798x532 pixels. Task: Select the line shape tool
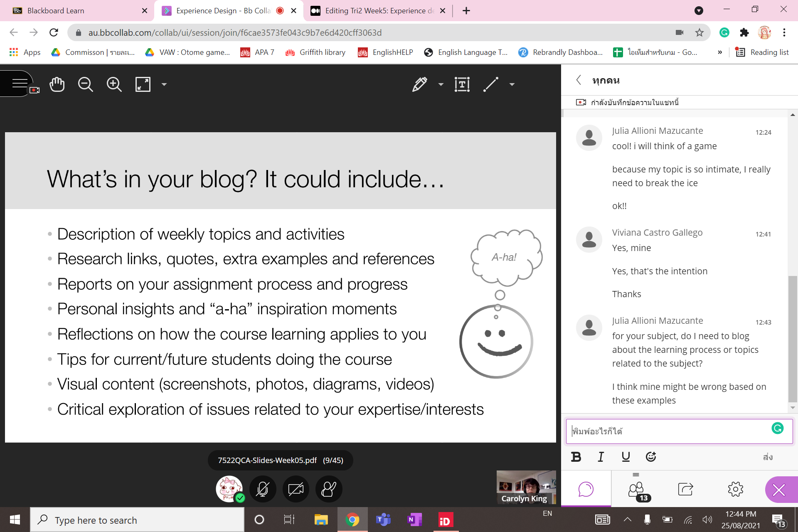click(490, 84)
